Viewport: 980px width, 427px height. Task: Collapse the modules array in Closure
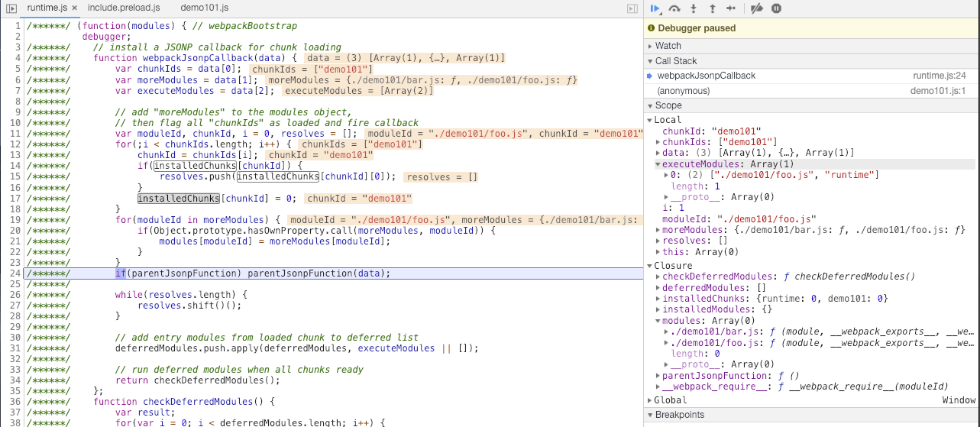(658, 321)
